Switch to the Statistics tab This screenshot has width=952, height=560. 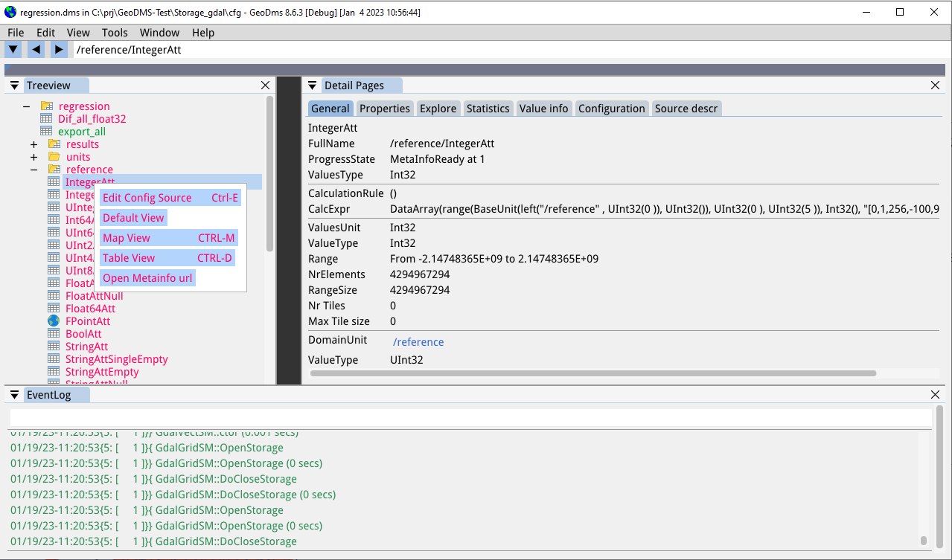[488, 108]
